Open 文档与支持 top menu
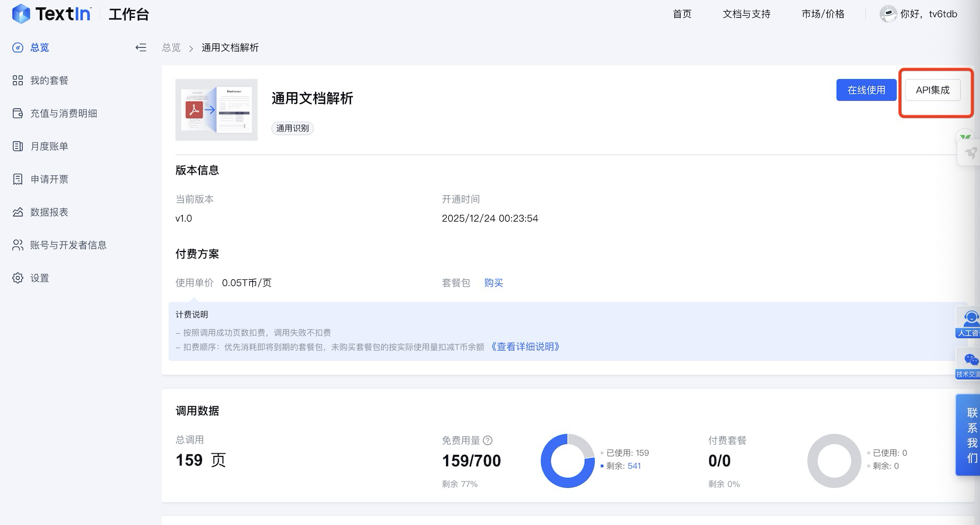Screen dimensions: 980x525 click(x=747, y=14)
